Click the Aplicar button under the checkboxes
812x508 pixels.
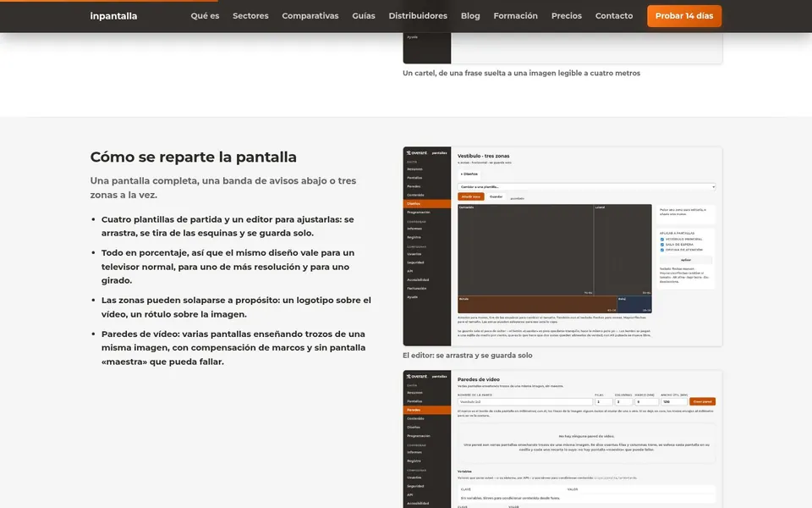[x=686, y=260]
